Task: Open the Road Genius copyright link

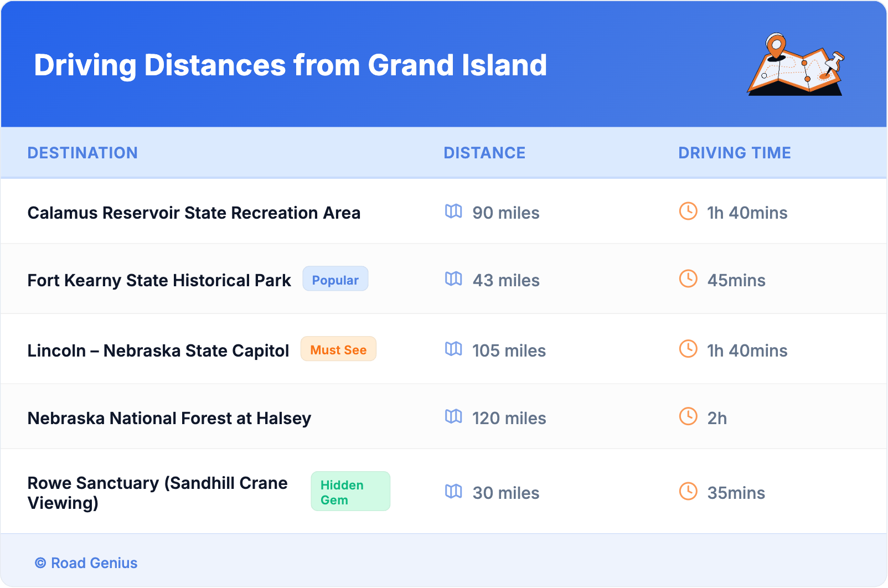Action: 86,563
